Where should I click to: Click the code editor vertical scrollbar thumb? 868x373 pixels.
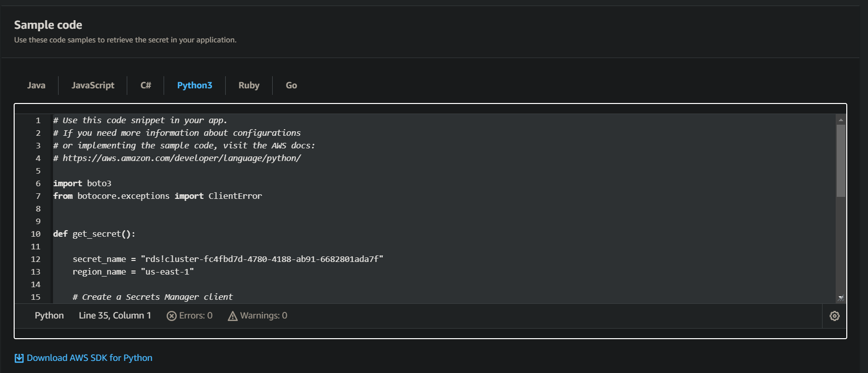[x=841, y=161]
